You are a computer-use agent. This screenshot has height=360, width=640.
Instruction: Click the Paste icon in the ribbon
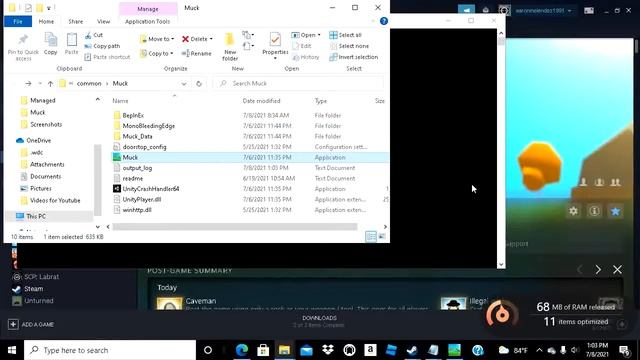tap(71, 44)
